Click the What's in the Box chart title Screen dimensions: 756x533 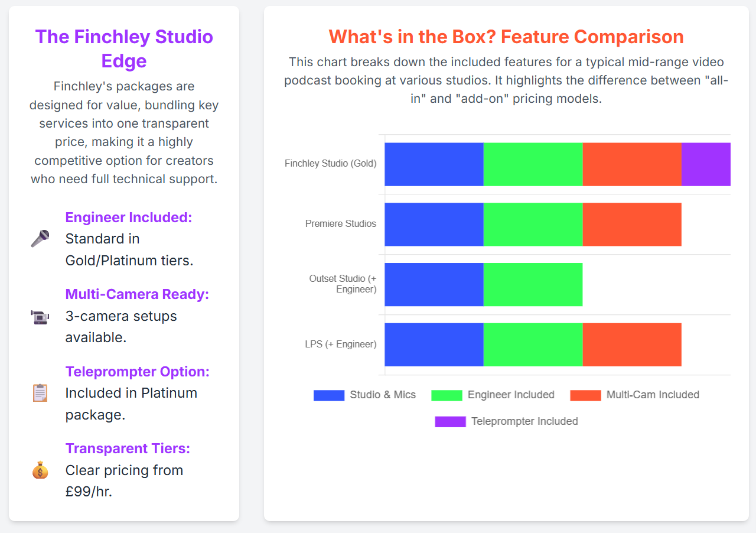click(506, 37)
